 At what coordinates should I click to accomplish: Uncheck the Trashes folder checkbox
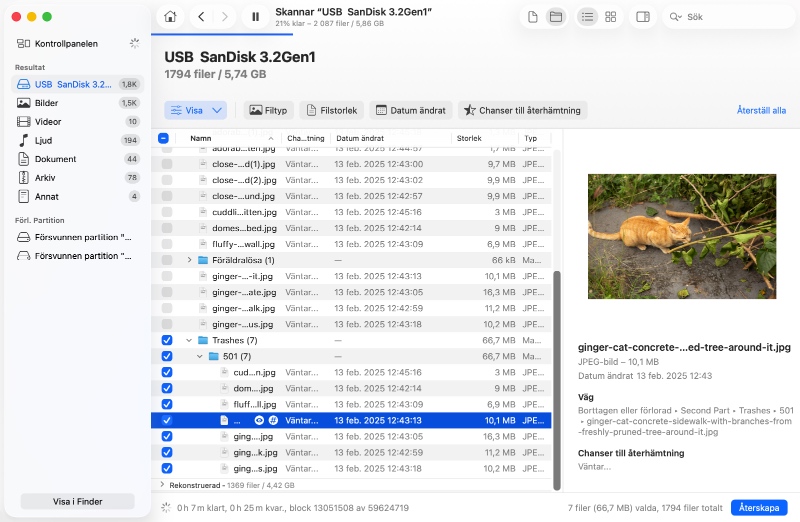(167, 340)
